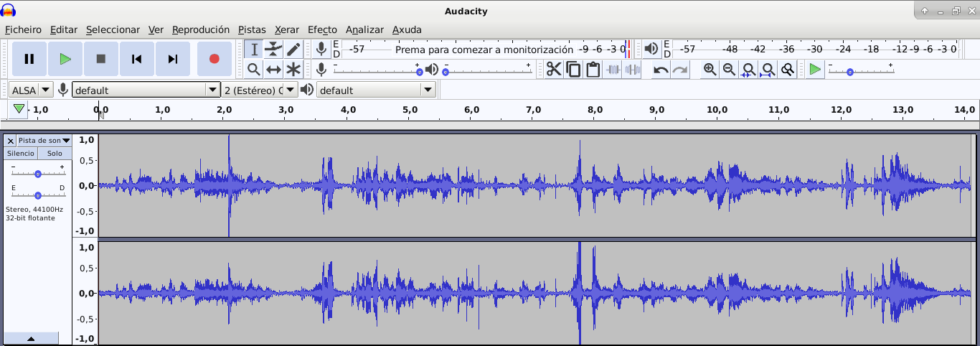The image size is (980, 346).
Task: Open the Ver menu
Action: (156, 29)
